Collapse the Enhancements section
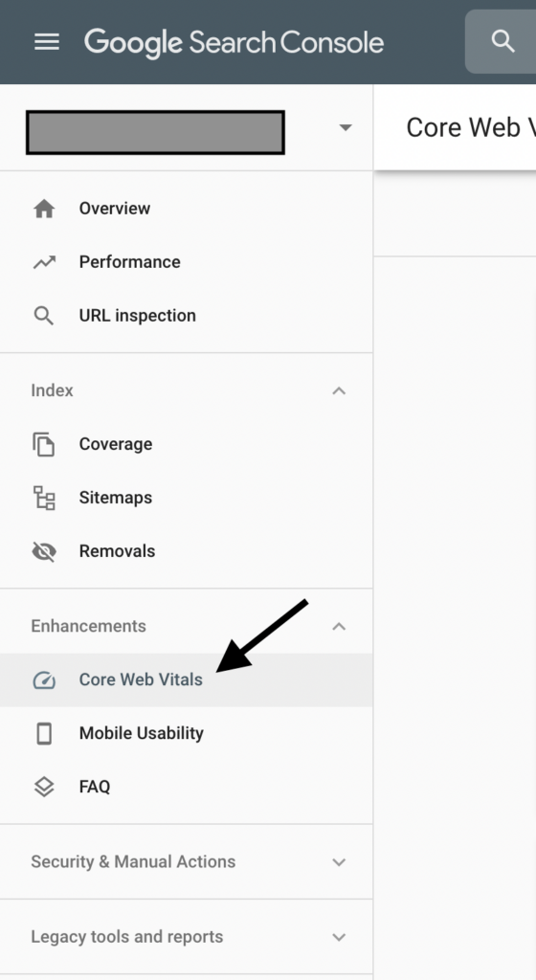This screenshot has height=980, width=536. pos(339,626)
